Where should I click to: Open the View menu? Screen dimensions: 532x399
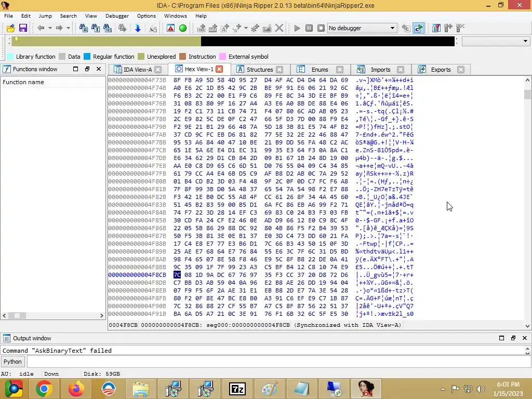[x=91, y=16]
